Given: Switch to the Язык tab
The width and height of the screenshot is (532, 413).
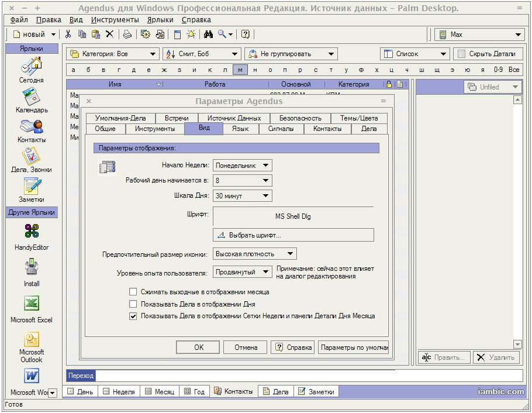Looking at the screenshot, I should click(x=240, y=129).
